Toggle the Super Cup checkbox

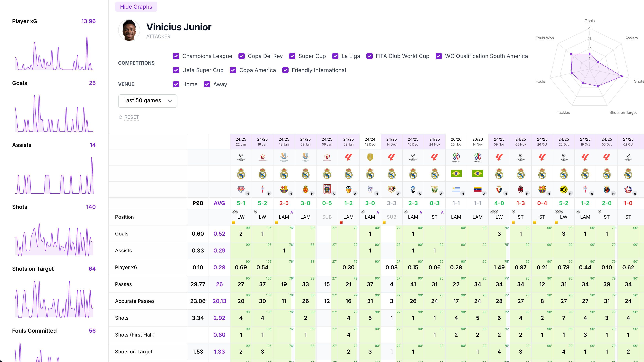coord(292,56)
